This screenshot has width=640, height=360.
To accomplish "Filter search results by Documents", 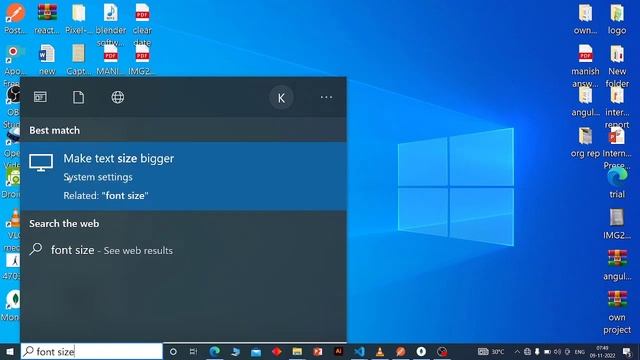I will tap(78, 97).
